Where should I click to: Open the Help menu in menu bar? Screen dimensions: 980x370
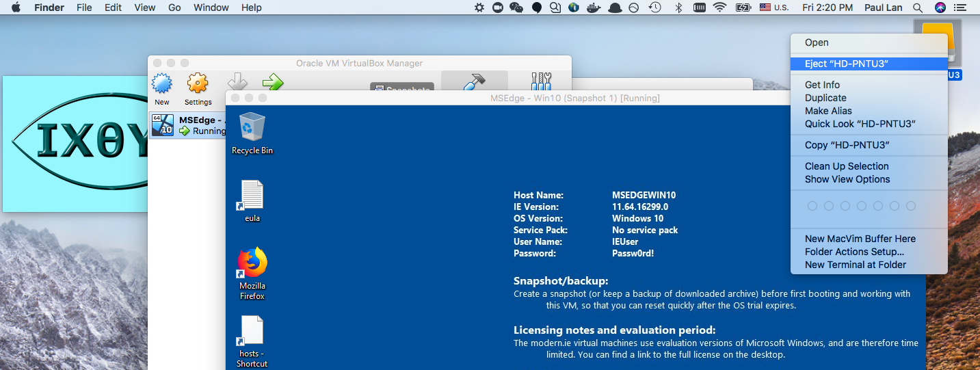(x=252, y=8)
